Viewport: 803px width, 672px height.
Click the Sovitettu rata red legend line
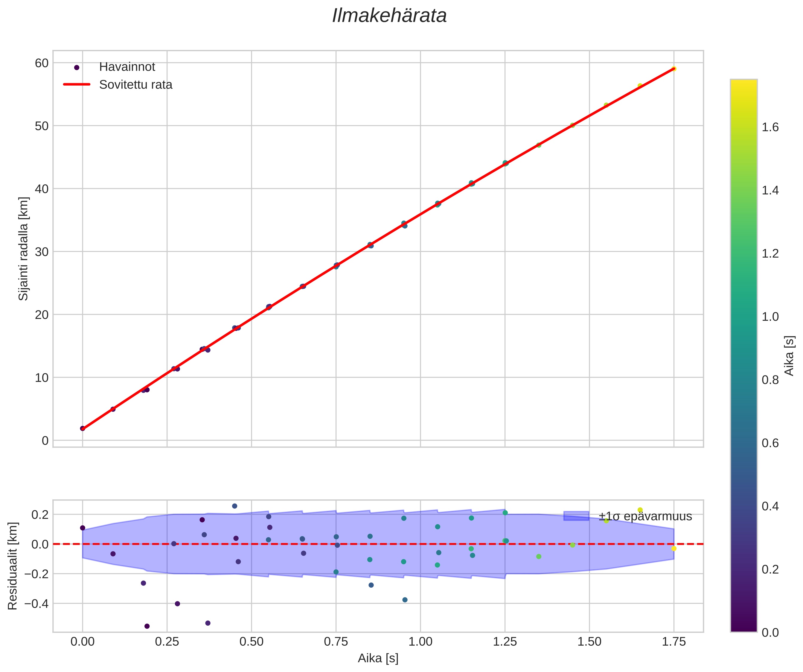[x=77, y=85]
